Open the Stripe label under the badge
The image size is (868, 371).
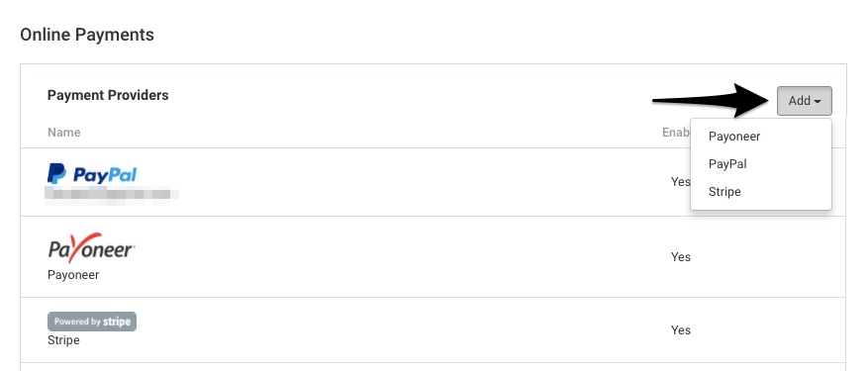coord(63,340)
